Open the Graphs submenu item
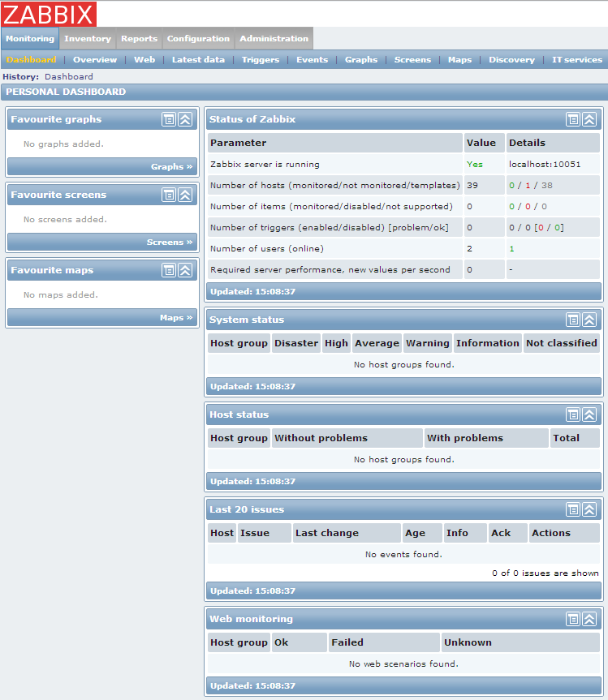608x700 pixels. (361, 60)
